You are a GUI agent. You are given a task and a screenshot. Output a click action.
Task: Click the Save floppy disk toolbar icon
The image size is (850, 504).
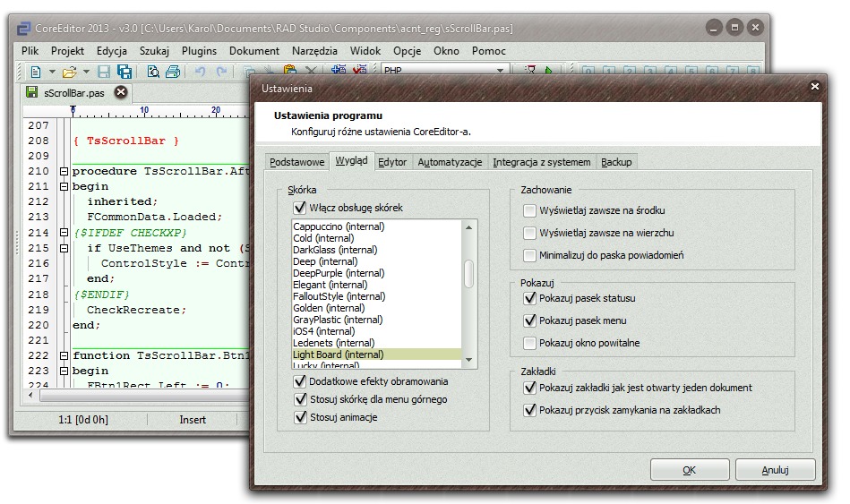pos(104,72)
